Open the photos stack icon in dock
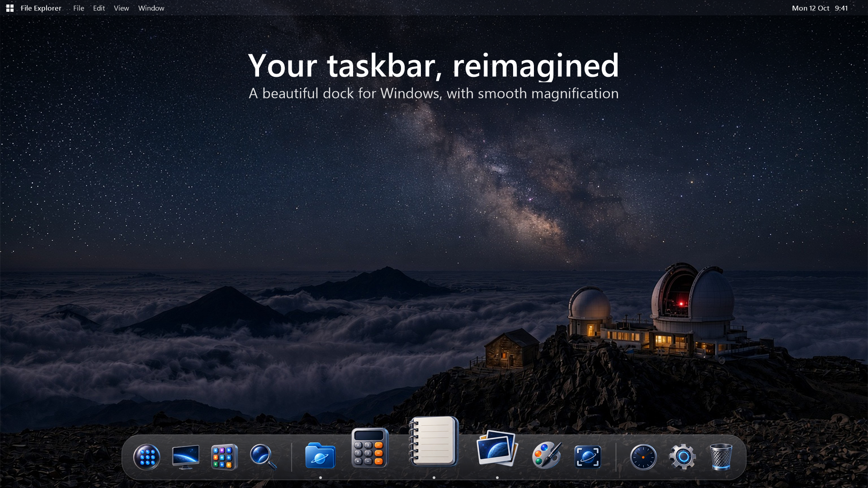This screenshot has height=488, width=868. point(497,448)
